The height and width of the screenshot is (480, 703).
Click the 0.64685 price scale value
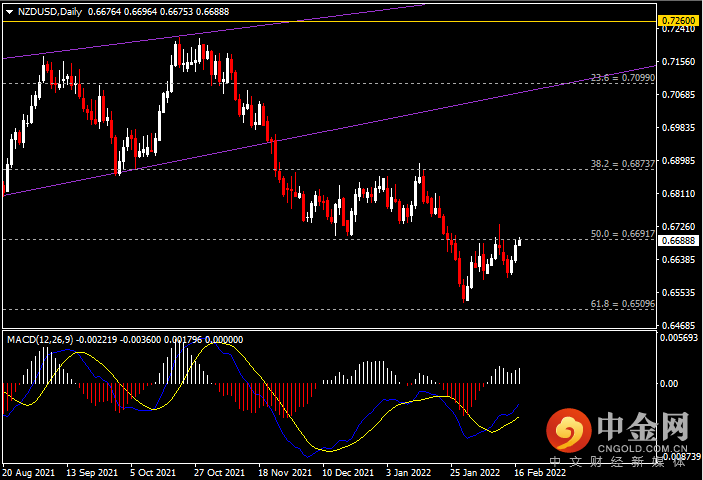coord(678,325)
